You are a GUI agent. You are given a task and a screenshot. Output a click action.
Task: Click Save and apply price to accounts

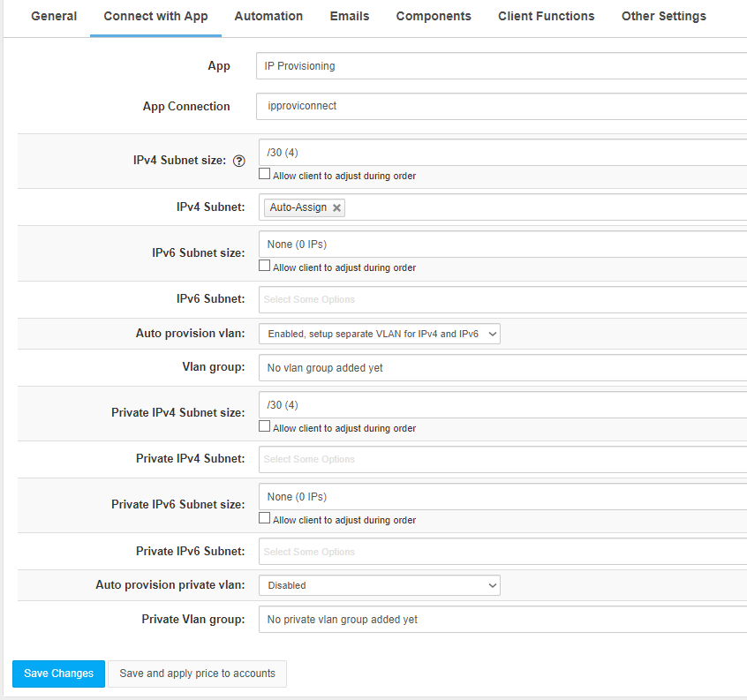click(197, 674)
